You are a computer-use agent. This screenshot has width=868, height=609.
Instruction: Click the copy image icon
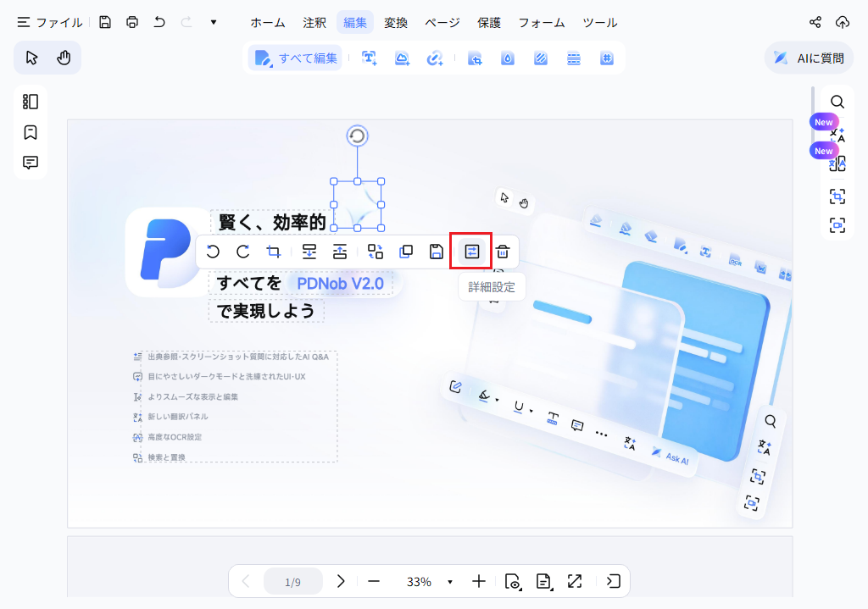[x=406, y=252]
